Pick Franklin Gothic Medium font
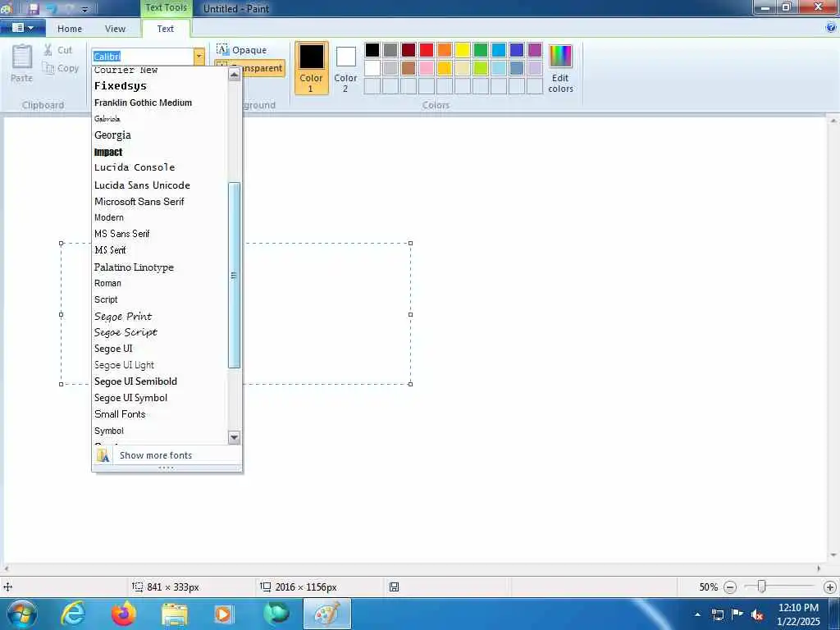Viewport: 840px width, 630px height. point(160,103)
